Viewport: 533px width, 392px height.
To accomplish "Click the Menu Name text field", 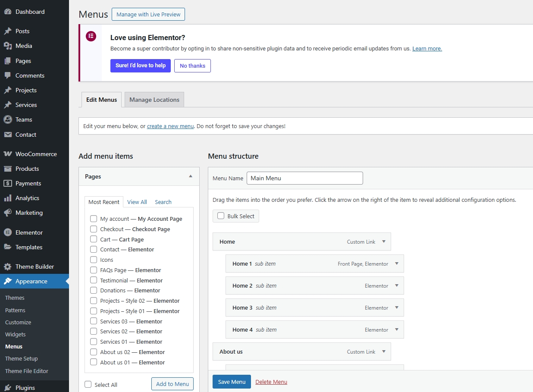I will 304,178.
